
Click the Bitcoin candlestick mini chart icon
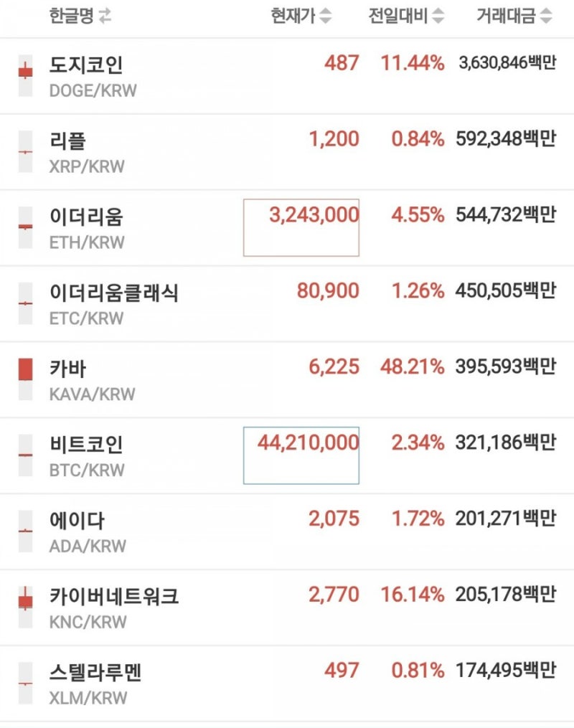26,455
